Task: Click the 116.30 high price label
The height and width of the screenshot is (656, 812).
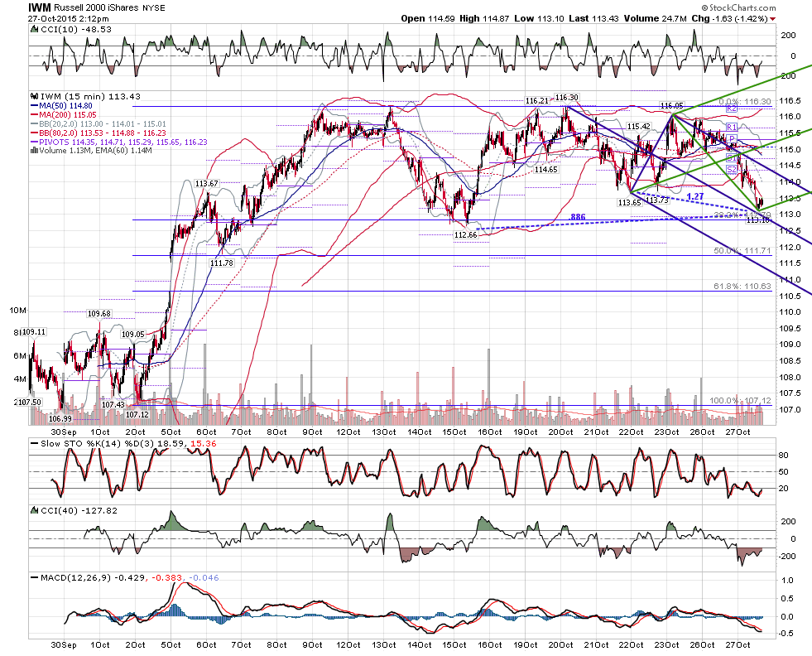Action: click(566, 98)
